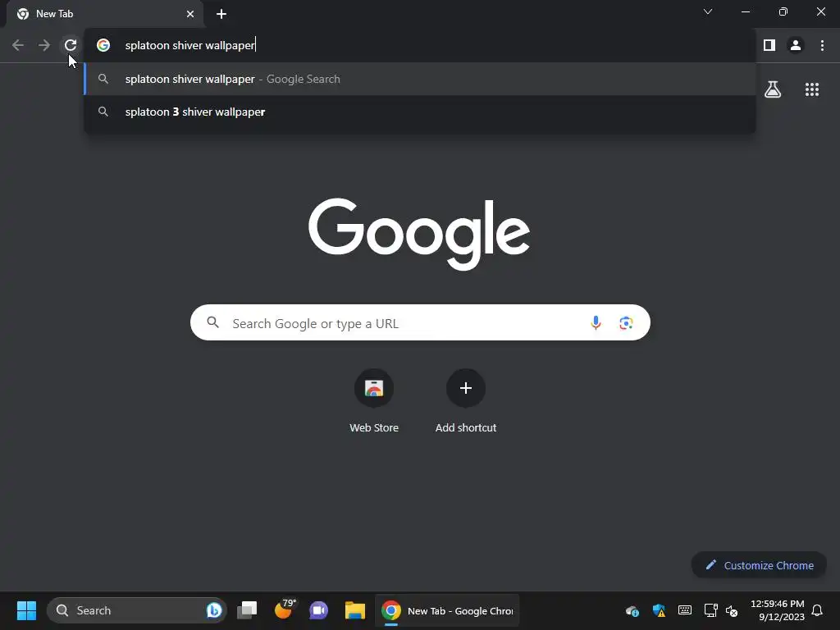Click the muted volume tray icon
This screenshot has width=840, height=630.
731,610
